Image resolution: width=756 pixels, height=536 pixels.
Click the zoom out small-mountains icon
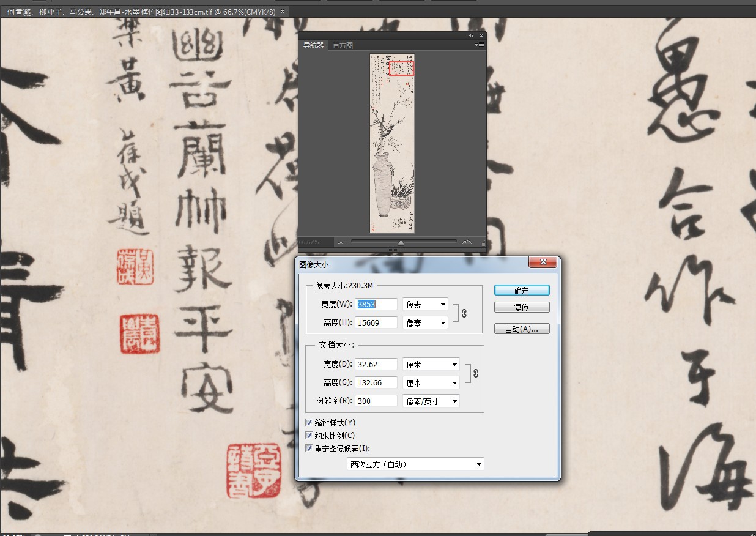click(340, 242)
